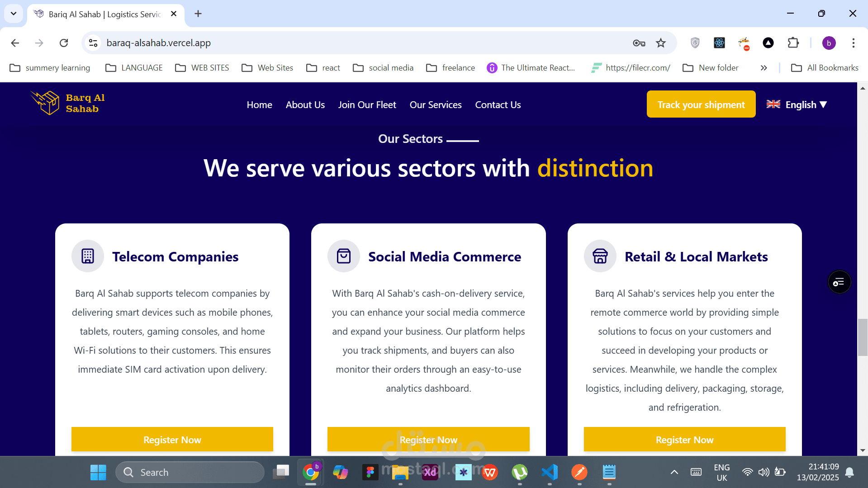
Task: Open the English language dropdown
Action: (x=797, y=104)
